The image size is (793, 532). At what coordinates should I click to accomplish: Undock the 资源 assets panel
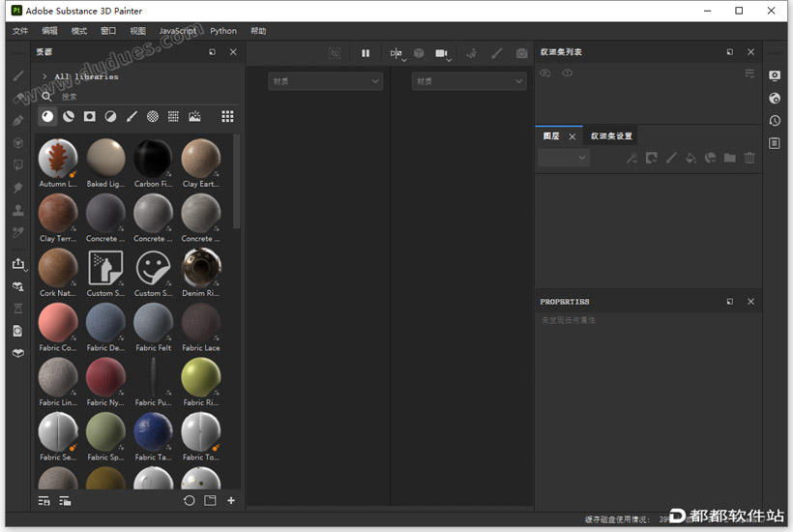click(212, 52)
